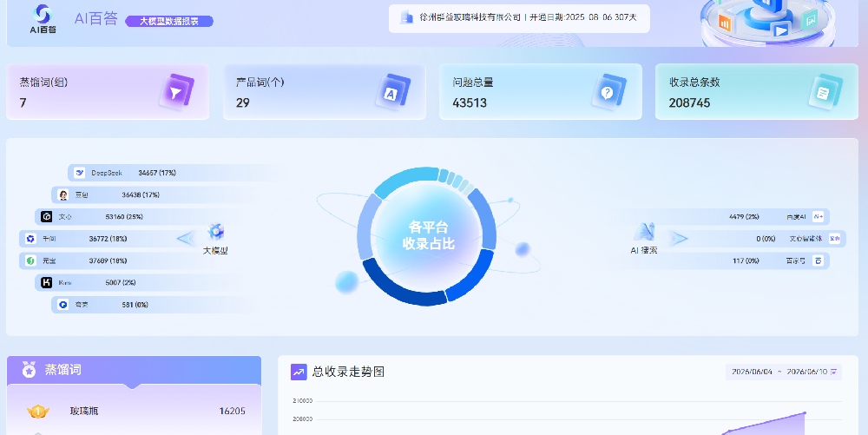
Task: Select the DeepSeek 34667 (17%) value
Action: [156, 174]
